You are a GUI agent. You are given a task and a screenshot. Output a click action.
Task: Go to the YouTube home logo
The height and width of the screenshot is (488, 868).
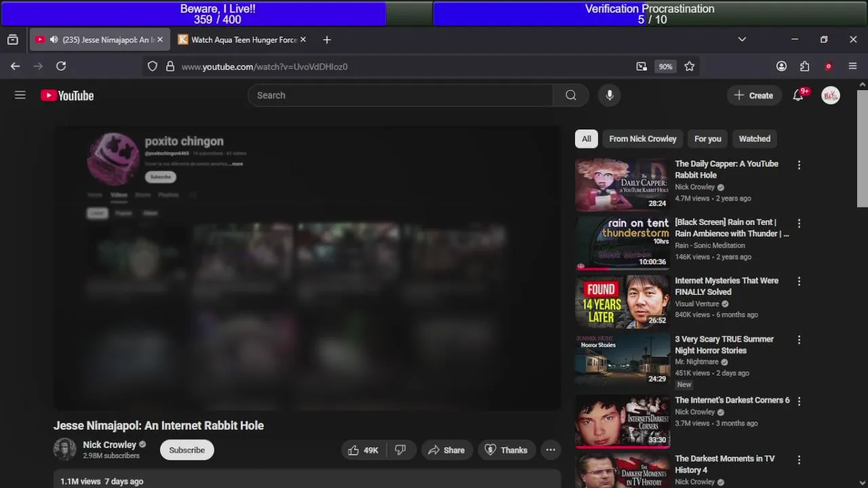point(67,96)
